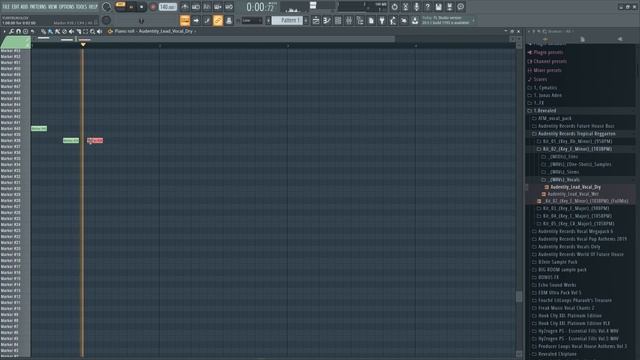Image resolution: width=640 pixels, height=360 pixels.
Task: Open piano roll options menu arrow
Action: coord(4,31)
